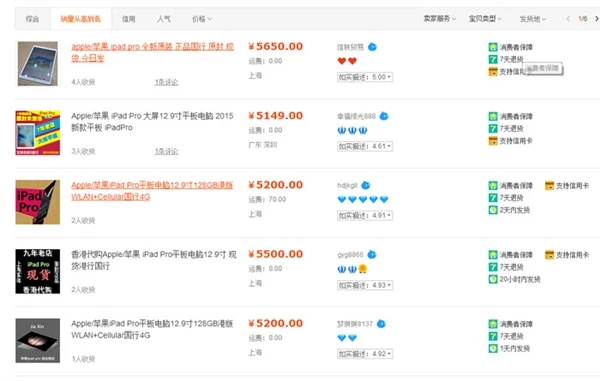600x381 pixels.
Task: Go to previous results page arrow
Action: [568, 19]
